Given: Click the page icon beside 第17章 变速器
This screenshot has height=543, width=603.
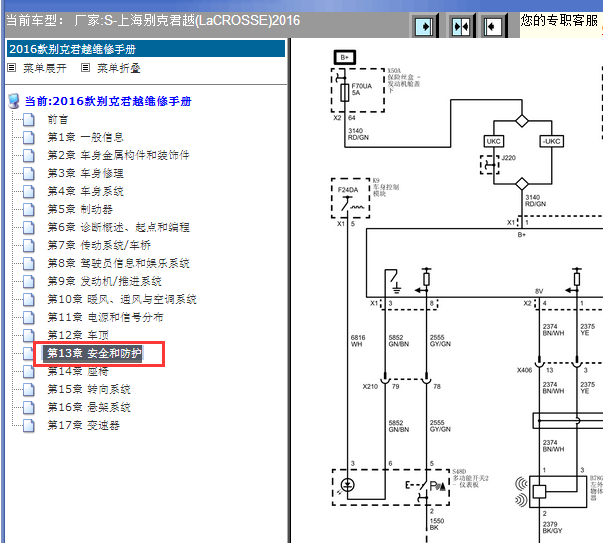Looking at the screenshot, I should 28,426.
